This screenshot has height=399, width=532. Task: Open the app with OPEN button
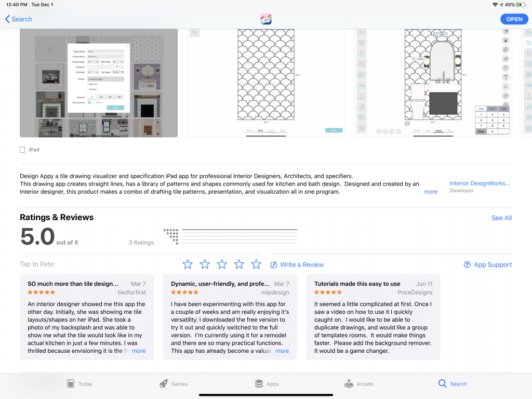click(514, 19)
